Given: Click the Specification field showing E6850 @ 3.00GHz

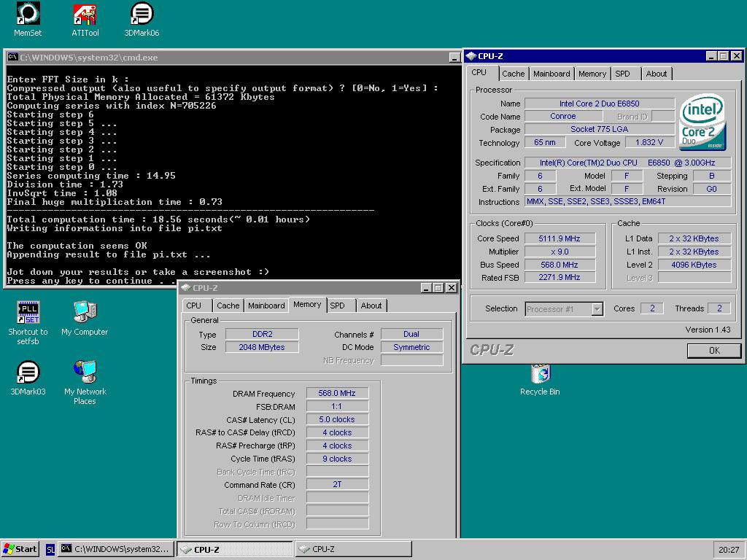Looking at the screenshot, I should (x=628, y=163).
